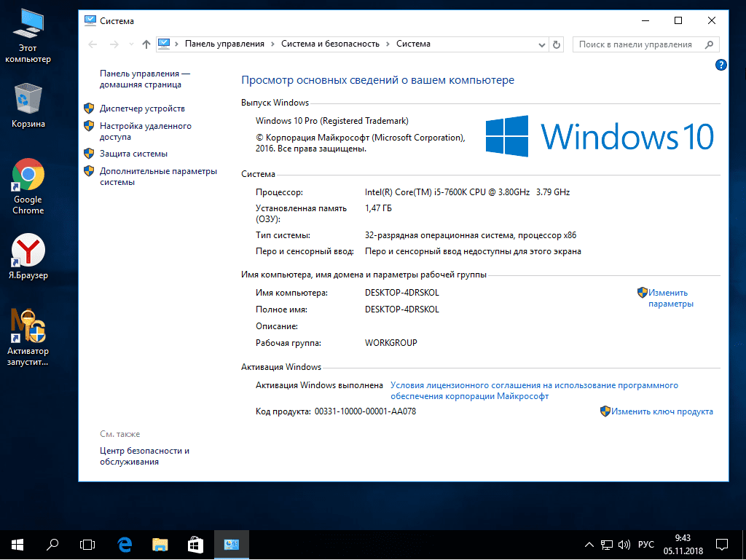Refresh the control panel page
Viewport: 746px width, 560px height.
click(x=556, y=44)
